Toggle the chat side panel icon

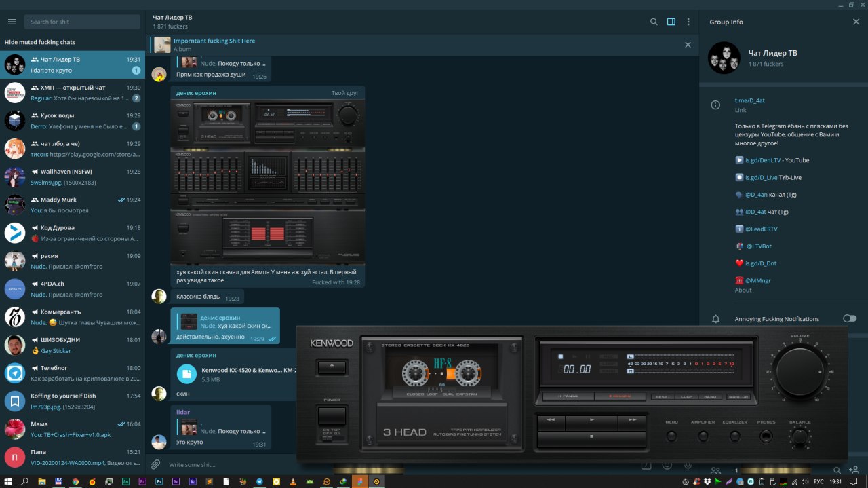pos(671,22)
